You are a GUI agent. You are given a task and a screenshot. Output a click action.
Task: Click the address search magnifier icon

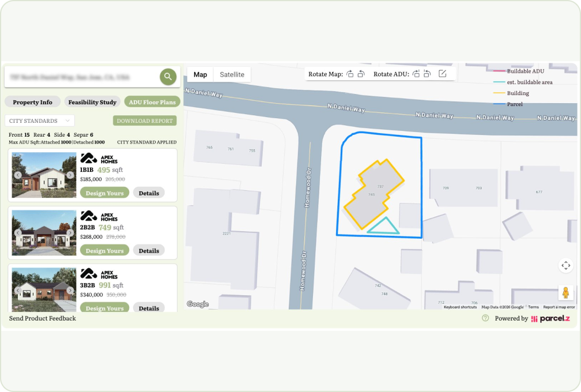tap(167, 76)
